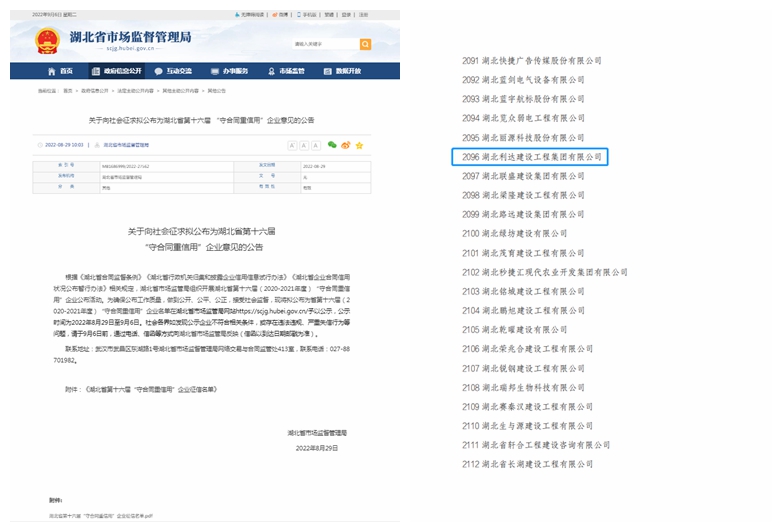Click the yellow star favorite icon

pos(360,146)
